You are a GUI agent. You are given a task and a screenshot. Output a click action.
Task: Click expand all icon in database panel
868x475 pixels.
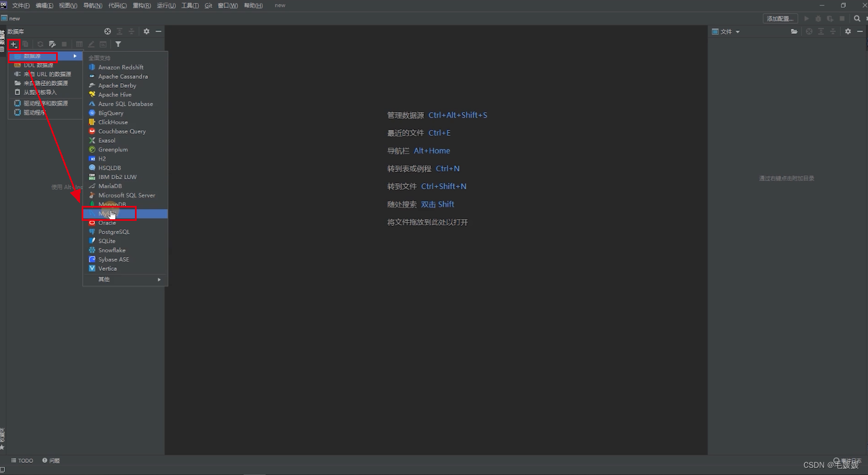point(119,32)
